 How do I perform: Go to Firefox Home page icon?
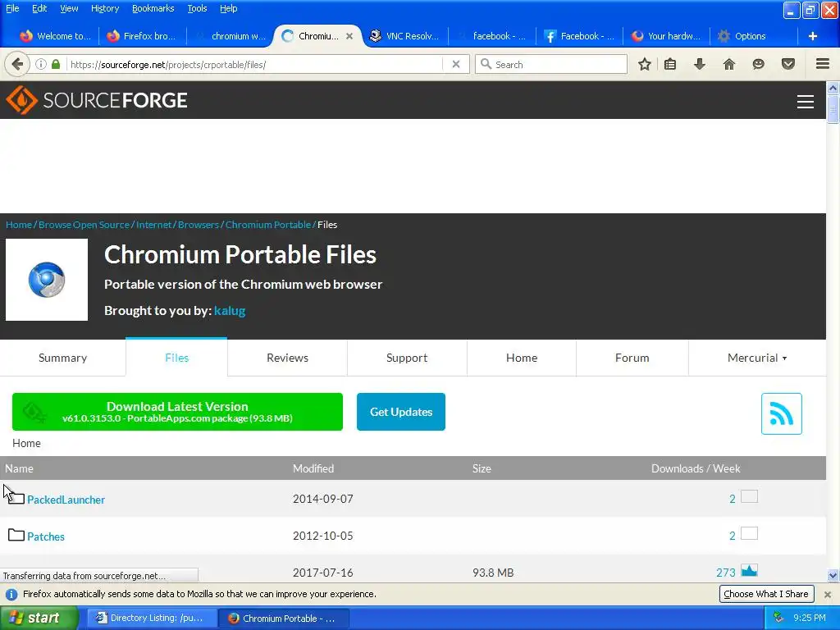pos(728,64)
